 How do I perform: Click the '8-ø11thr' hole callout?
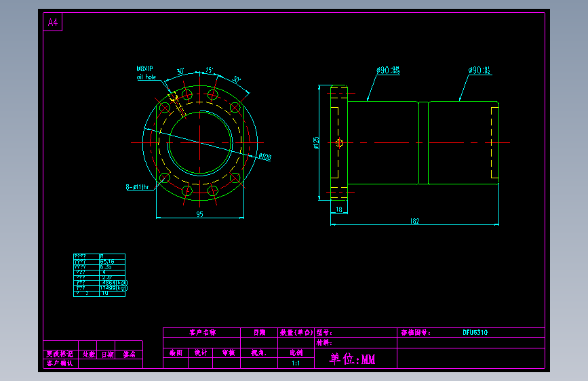[x=137, y=186]
